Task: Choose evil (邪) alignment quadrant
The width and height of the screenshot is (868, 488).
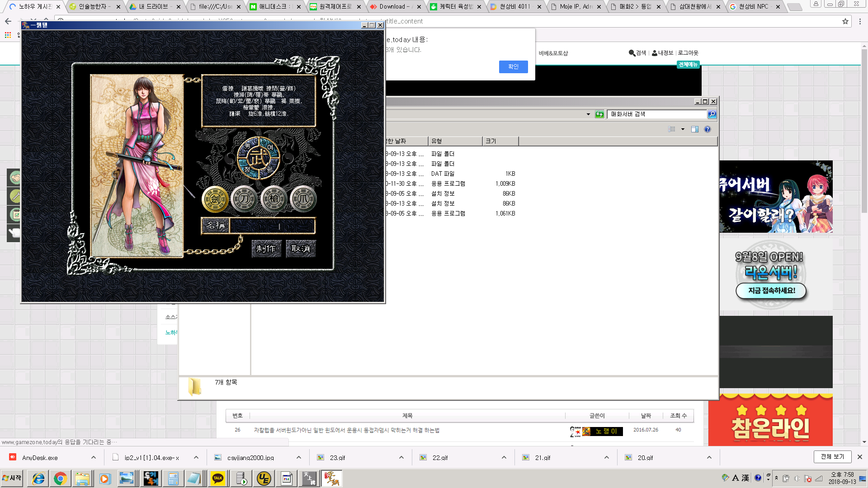Action: tap(270, 170)
